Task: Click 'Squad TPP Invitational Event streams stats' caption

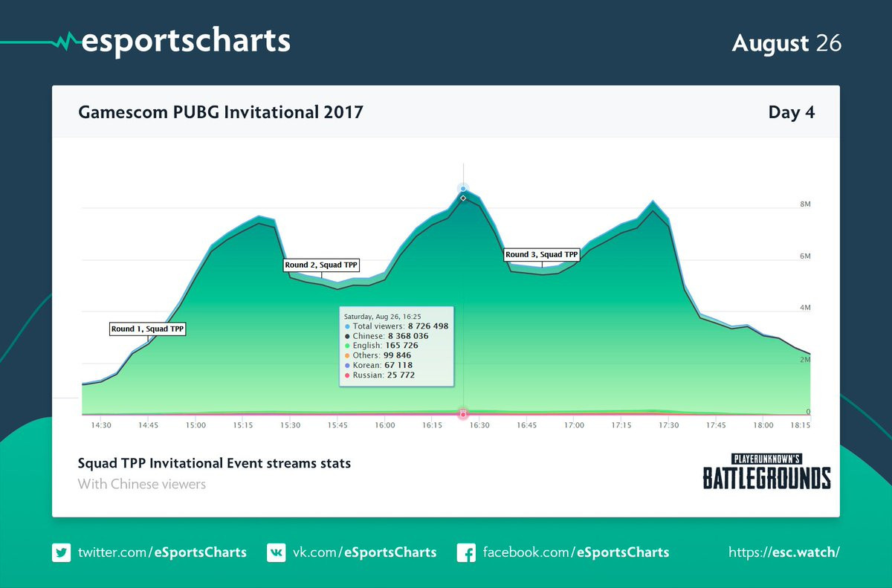Action: point(214,463)
